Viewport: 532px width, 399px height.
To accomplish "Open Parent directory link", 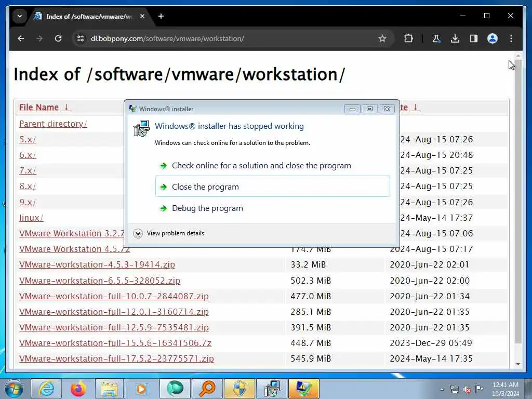I will tap(54, 124).
